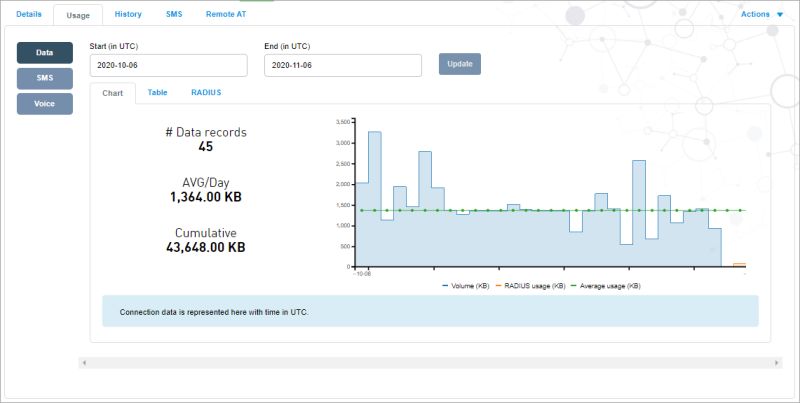Image resolution: width=800 pixels, height=403 pixels.
Task: Expand the Actions dropdown menu
Action: pos(762,14)
